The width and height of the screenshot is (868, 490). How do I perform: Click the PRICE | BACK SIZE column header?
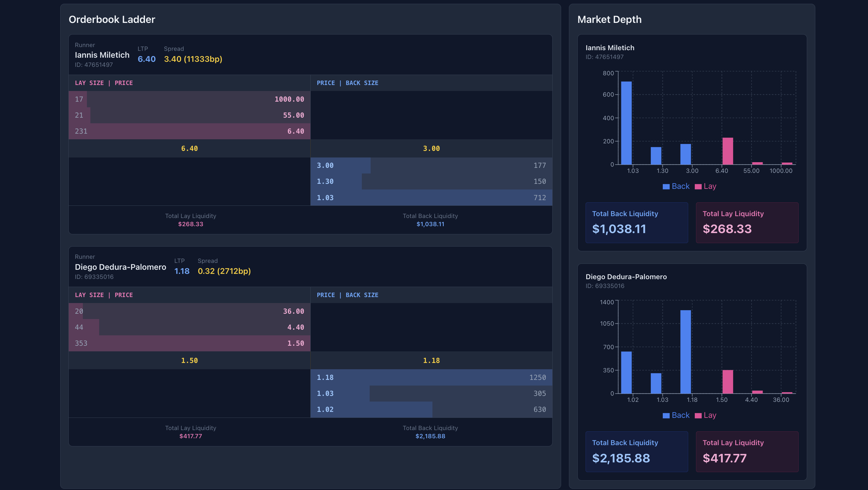coord(347,83)
